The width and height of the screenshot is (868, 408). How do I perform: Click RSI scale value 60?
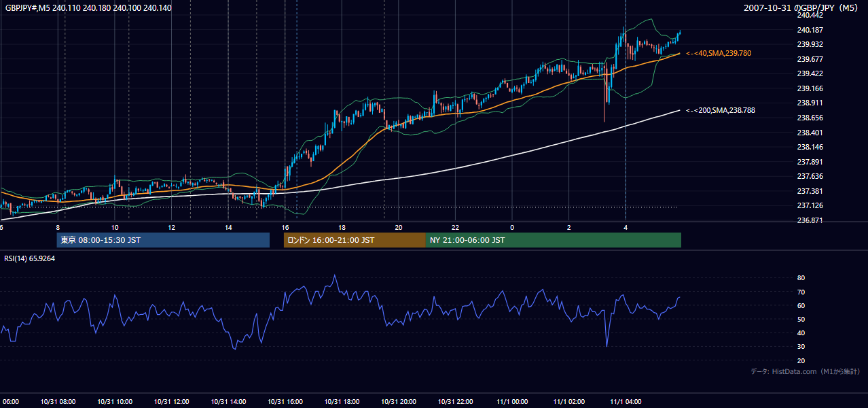(801, 305)
